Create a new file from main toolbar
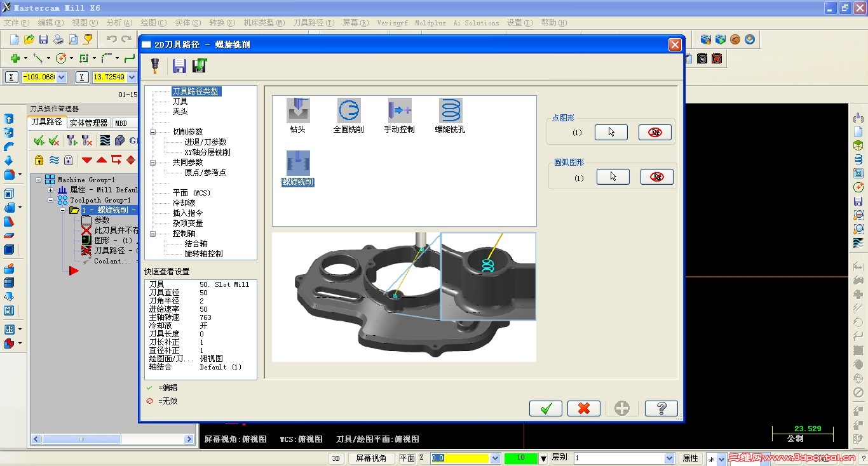This screenshot has width=868, height=466. pos(14,39)
